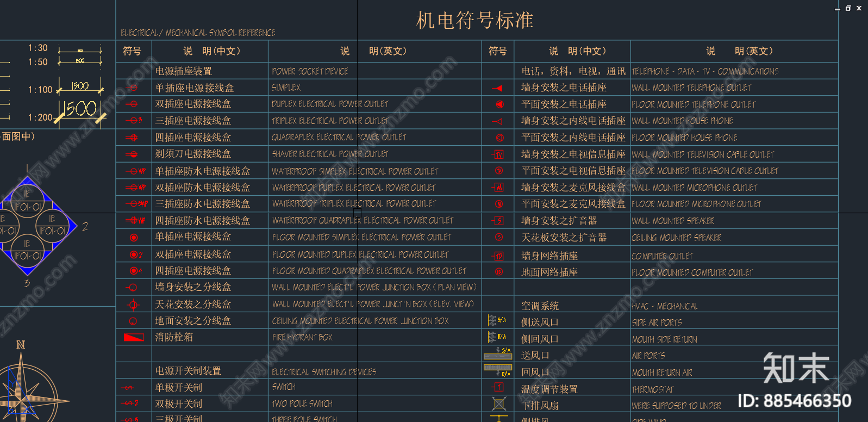Select the 'WERE SUPPOSED TO UNDER' text
The image size is (868, 422).
[x=676, y=406]
